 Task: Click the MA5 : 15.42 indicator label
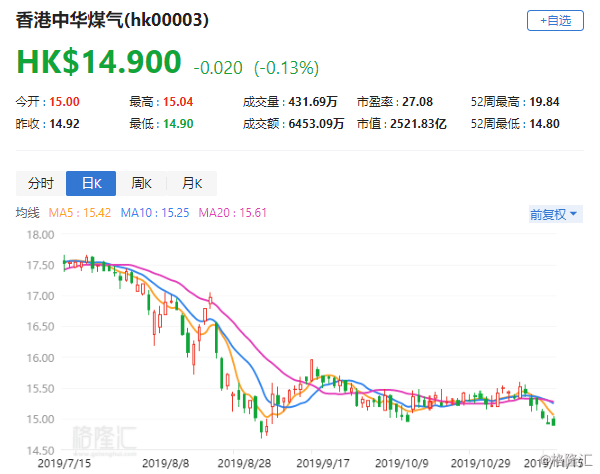[80, 213]
